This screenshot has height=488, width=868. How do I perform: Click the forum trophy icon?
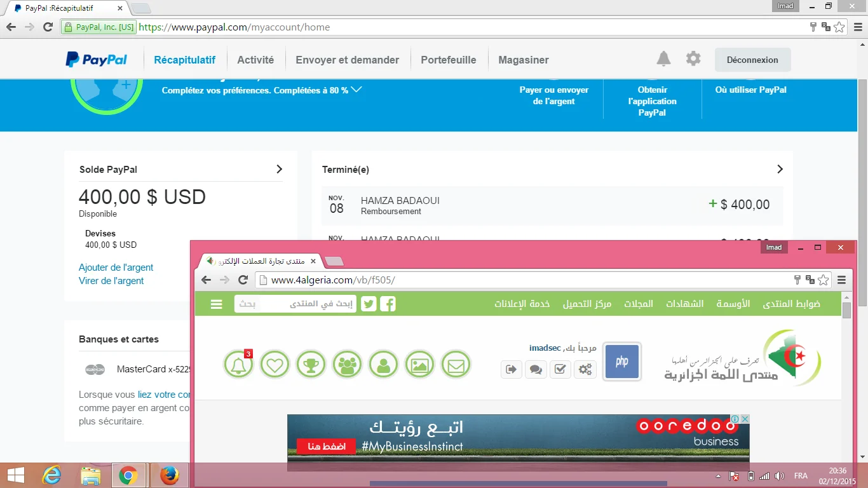coord(311,365)
